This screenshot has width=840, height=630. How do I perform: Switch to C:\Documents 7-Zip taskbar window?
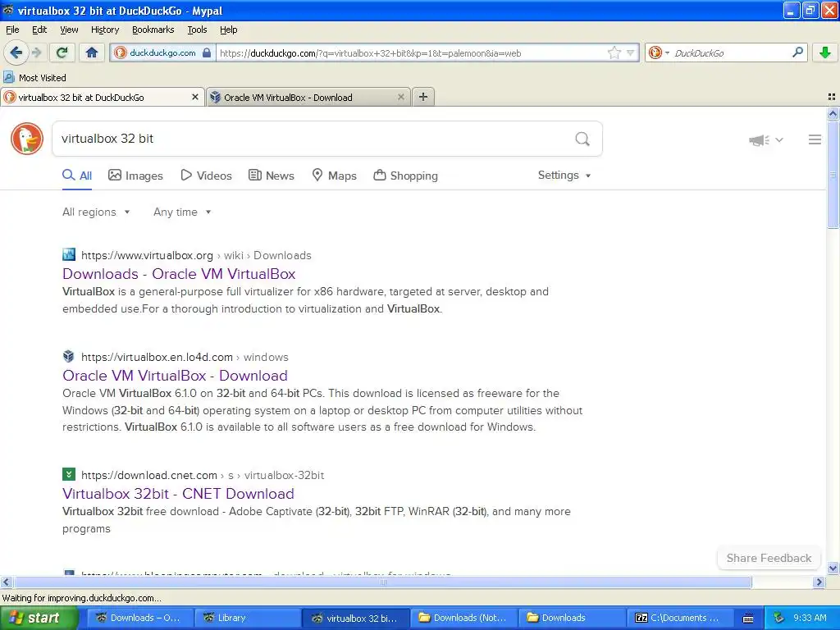point(679,618)
